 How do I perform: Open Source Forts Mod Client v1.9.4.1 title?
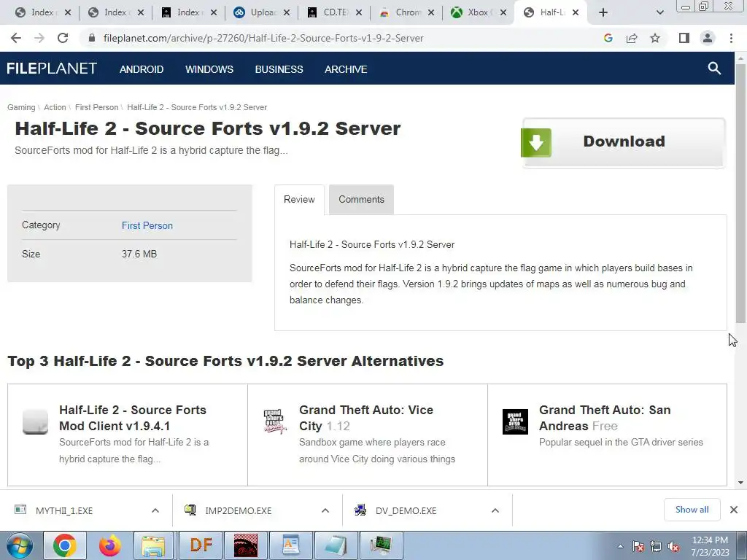pos(133,418)
